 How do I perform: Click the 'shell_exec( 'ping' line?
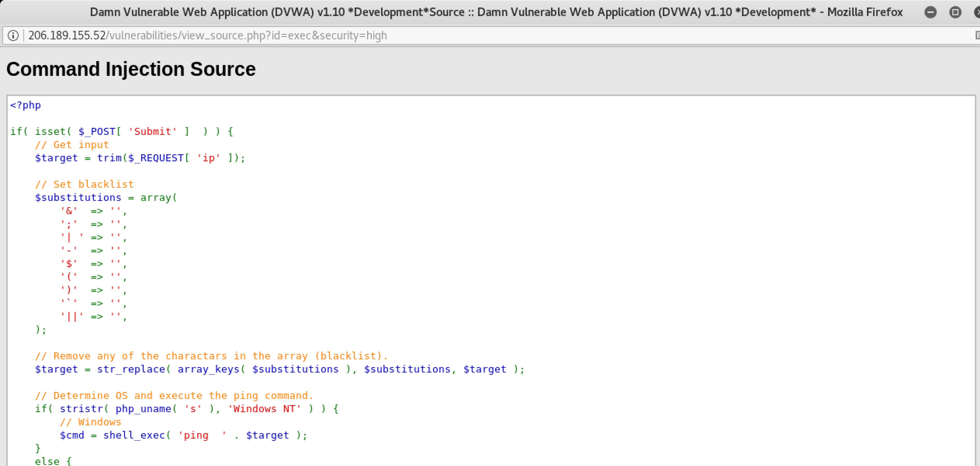coord(183,435)
